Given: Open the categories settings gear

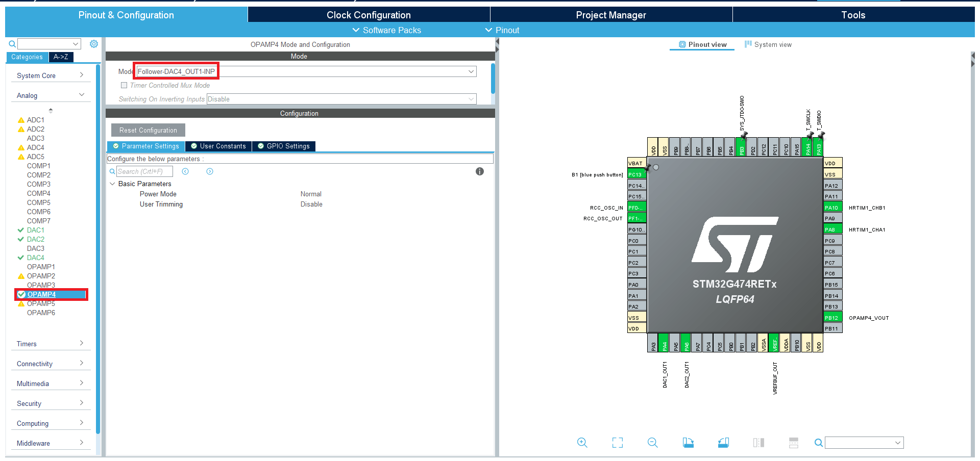Looking at the screenshot, I should click(94, 44).
